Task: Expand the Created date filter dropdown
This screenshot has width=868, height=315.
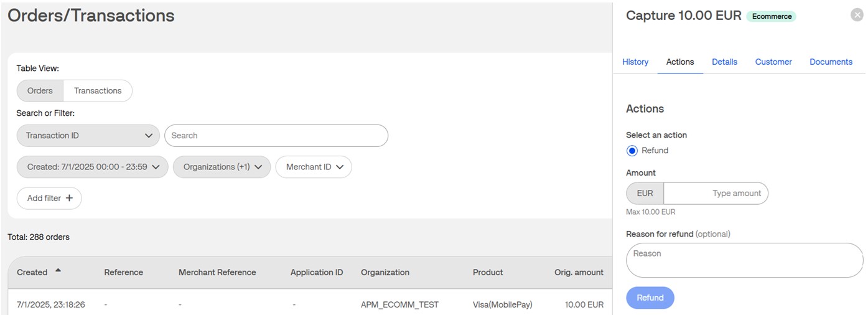Action: click(92, 167)
